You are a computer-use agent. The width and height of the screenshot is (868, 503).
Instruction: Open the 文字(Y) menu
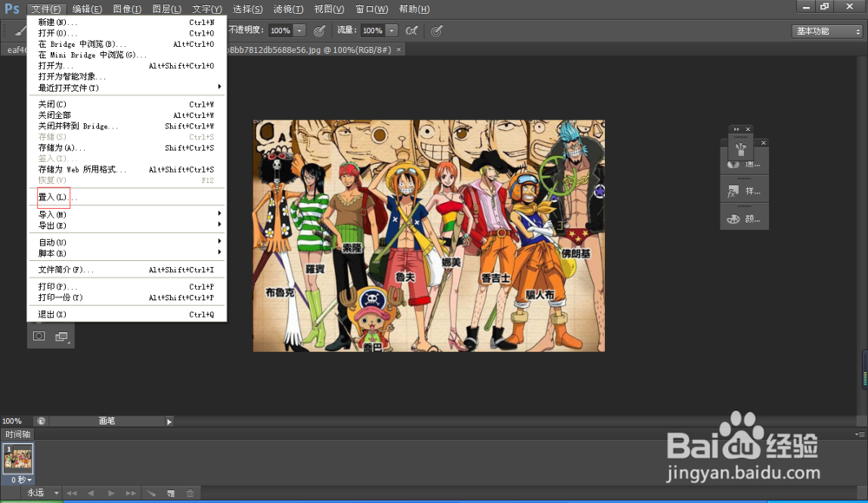click(x=207, y=10)
